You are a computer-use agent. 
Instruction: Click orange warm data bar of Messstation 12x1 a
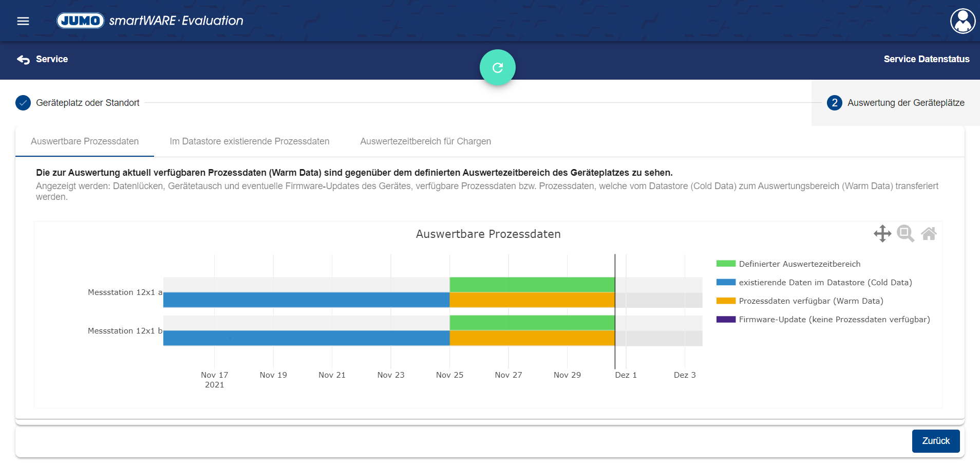coord(532,300)
